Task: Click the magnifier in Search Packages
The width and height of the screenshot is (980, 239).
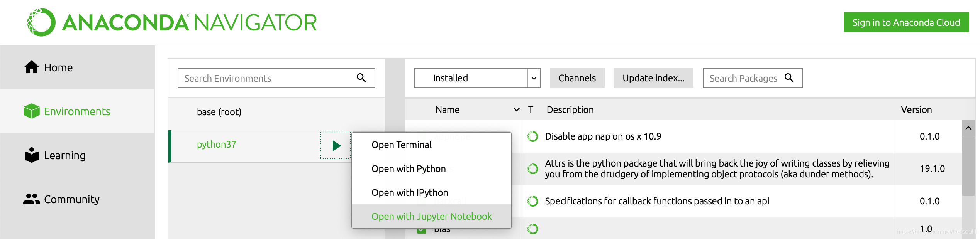Action: point(789,78)
